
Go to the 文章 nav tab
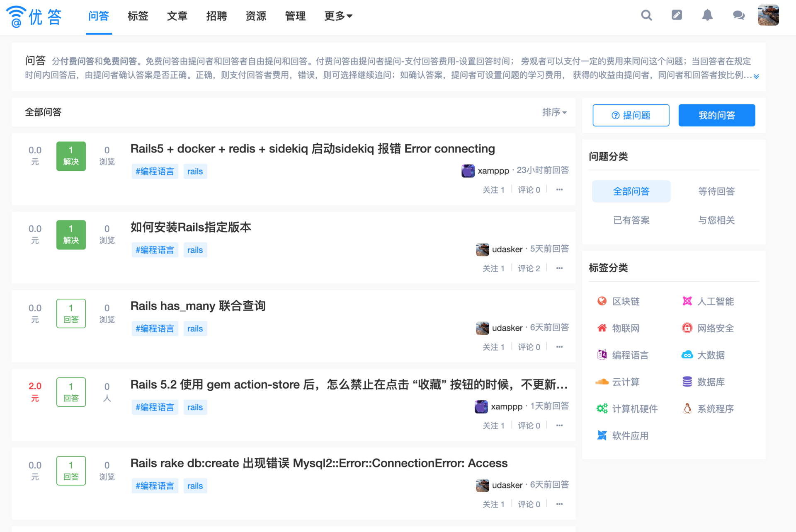[x=177, y=16]
